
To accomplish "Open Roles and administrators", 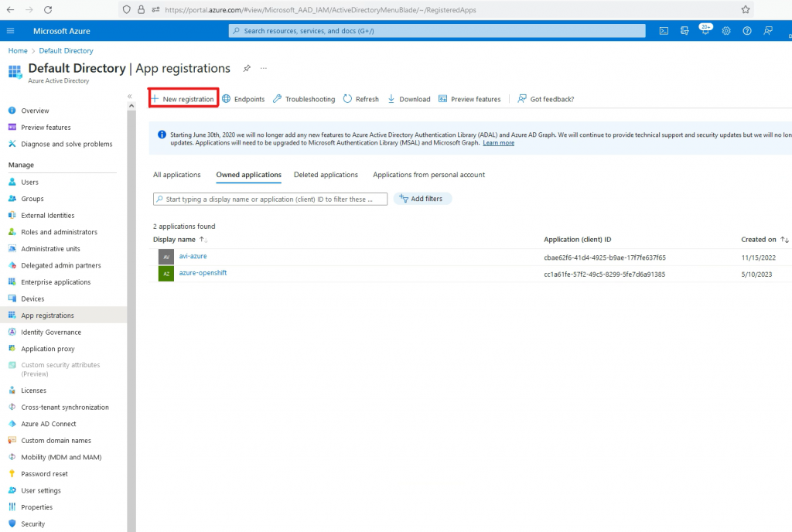I will [59, 232].
